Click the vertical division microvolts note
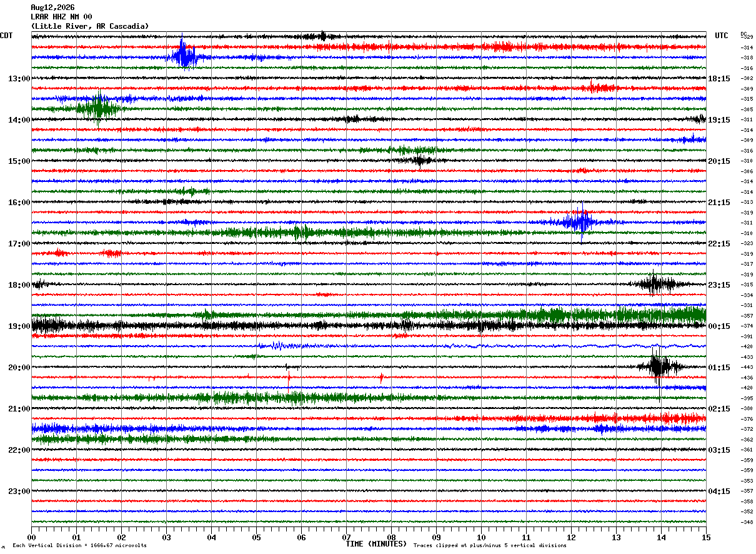Screen dimensions: 756x554 click(x=79, y=545)
